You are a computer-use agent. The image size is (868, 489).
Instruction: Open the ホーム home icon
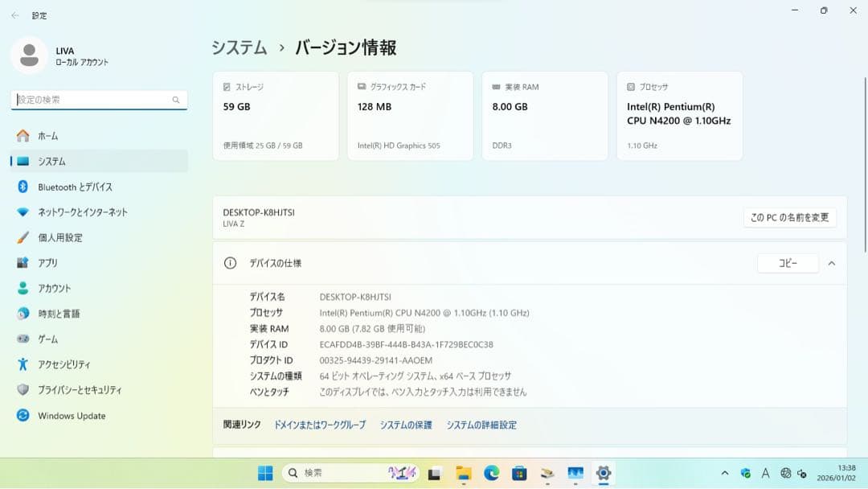coord(23,136)
